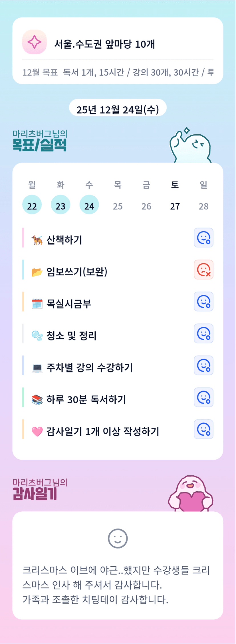Click the gray smiley face in 감사일기 card

click(118, 539)
